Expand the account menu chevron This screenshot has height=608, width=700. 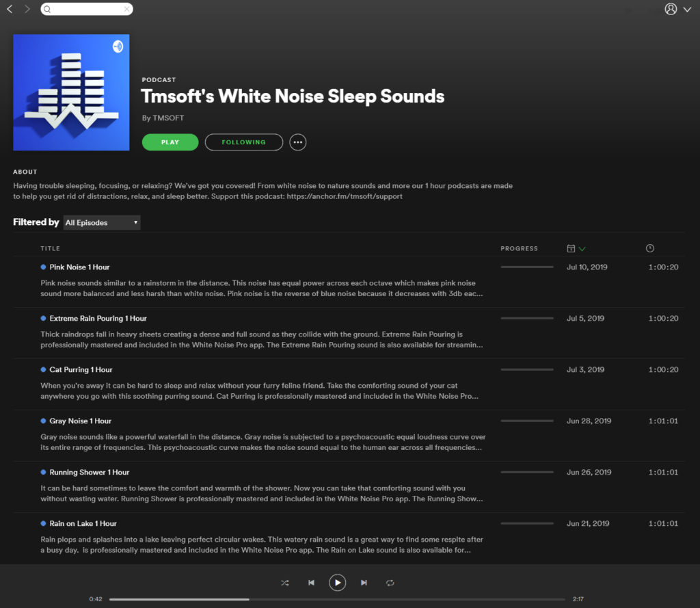687,10
